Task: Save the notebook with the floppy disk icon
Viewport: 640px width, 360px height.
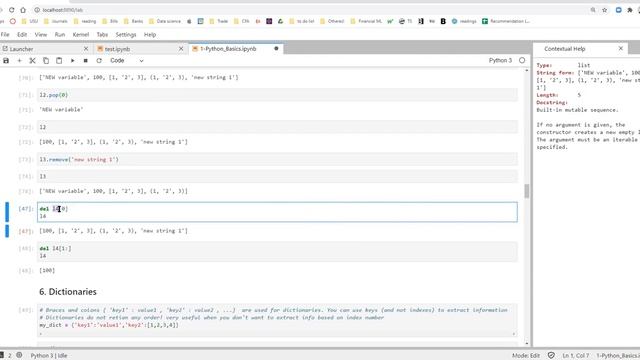Action: pos(6,60)
